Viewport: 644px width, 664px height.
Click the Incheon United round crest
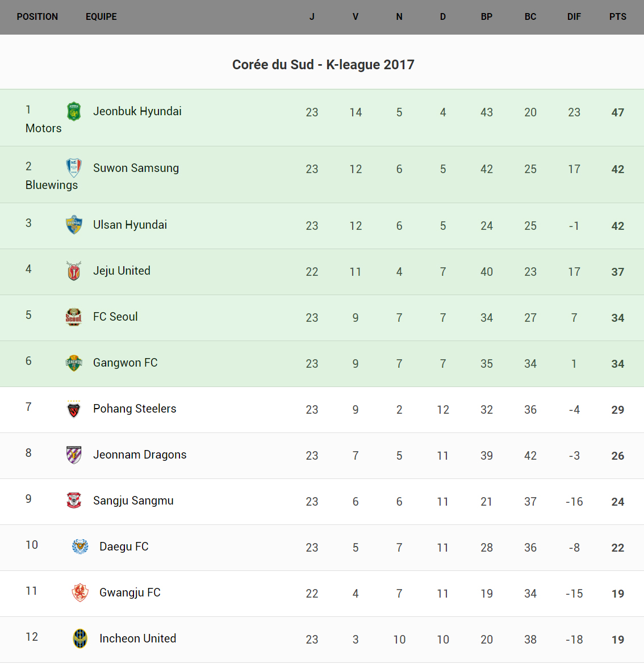(80, 638)
